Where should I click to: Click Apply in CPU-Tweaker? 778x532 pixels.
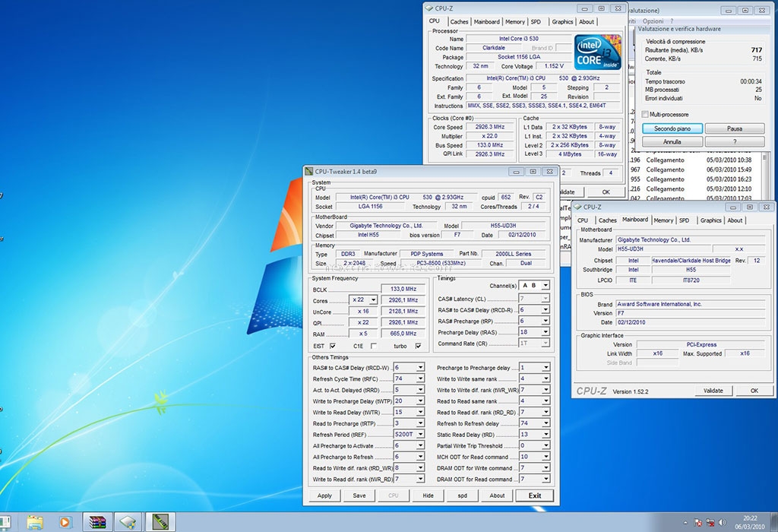[x=324, y=496]
